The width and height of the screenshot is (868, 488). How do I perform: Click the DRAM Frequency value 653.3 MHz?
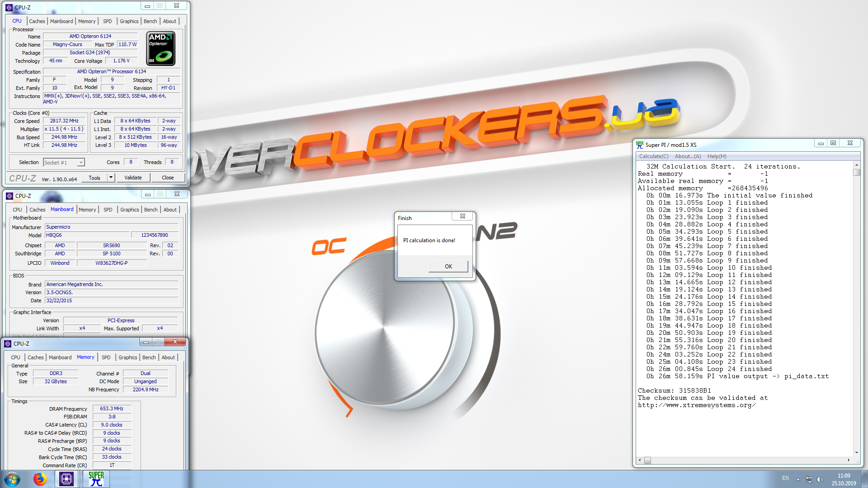tap(112, 408)
